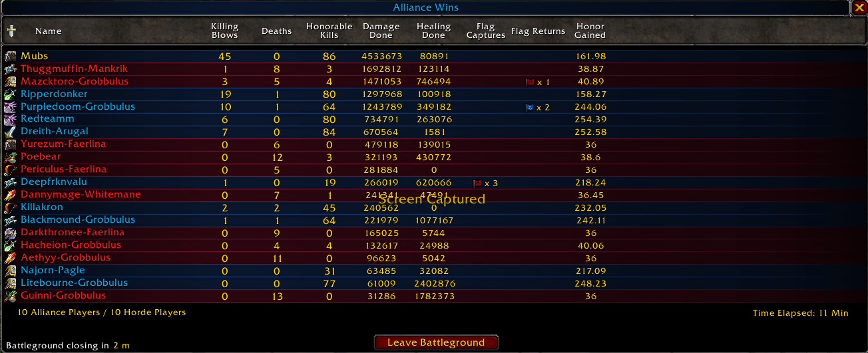The height and width of the screenshot is (353, 868).
Task: Click healing value 1077167
Action: pyautogui.click(x=433, y=221)
